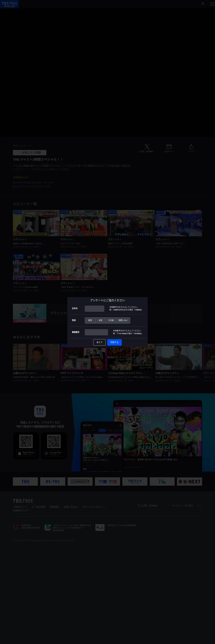Open お問い合わせ footer link
The height and width of the screenshot is (644, 215).
pos(70,507)
